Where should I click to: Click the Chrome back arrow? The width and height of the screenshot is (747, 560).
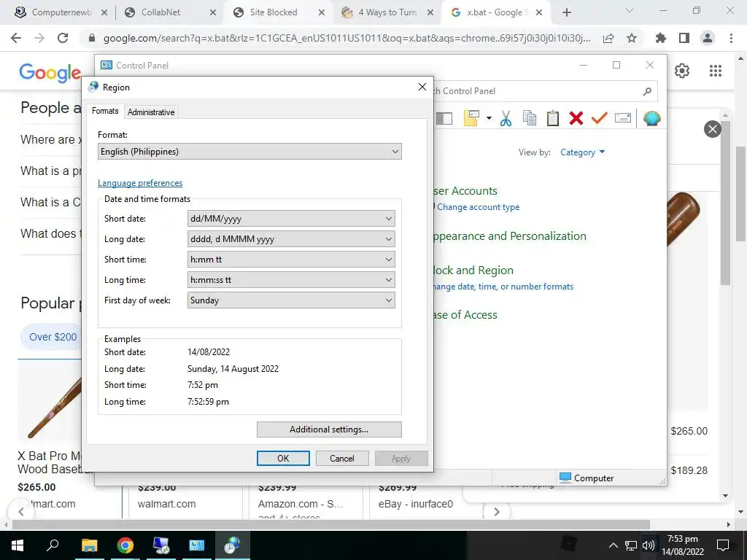point(16,38)
